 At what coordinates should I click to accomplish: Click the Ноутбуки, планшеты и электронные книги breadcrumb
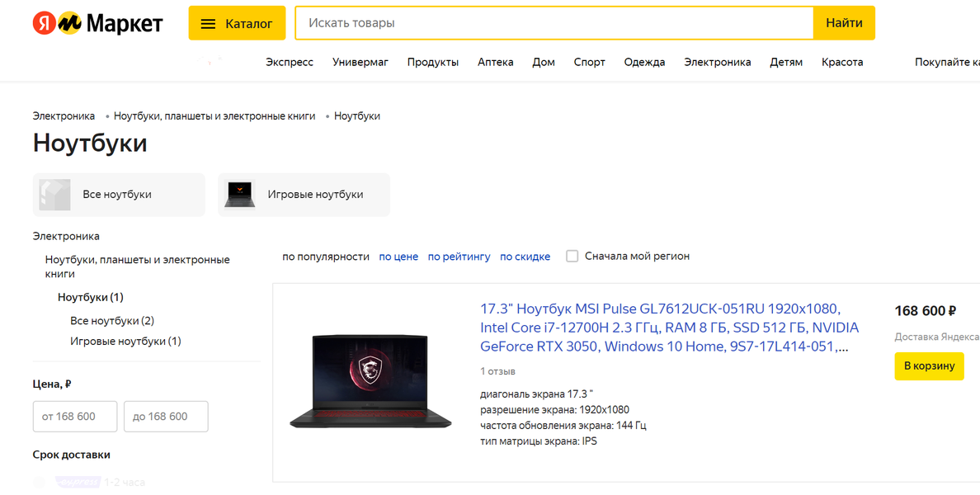tap(214, 116)
